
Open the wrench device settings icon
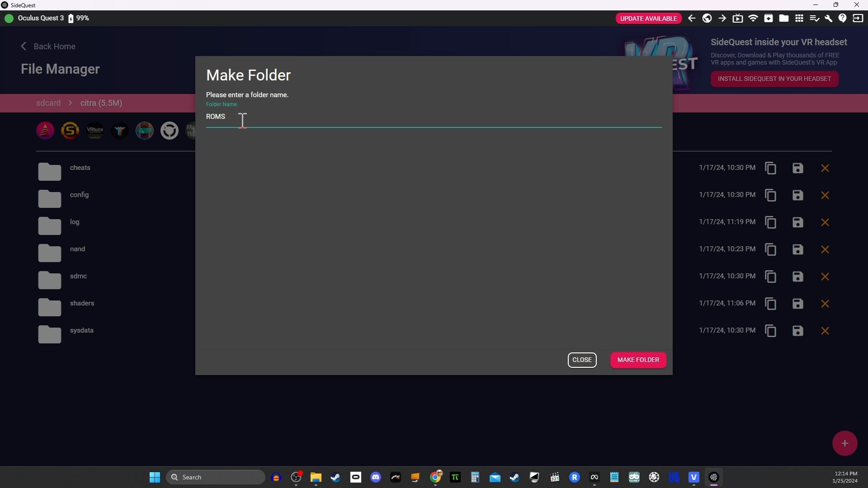coord(828,19)
